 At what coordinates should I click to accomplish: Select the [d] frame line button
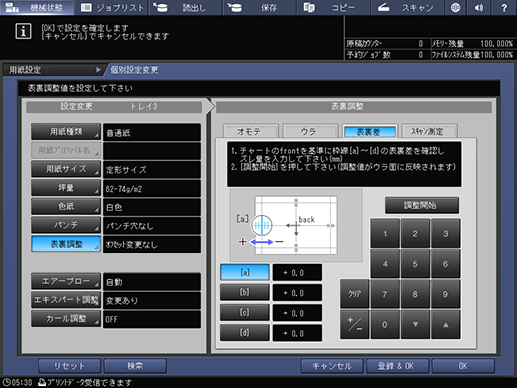tap(245, 333)
